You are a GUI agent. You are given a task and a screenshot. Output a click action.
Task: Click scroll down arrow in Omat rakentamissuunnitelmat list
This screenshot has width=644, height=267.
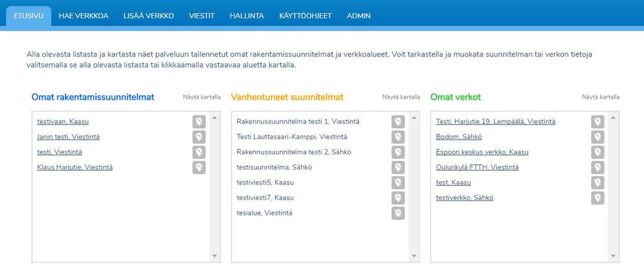coord(214,256)
